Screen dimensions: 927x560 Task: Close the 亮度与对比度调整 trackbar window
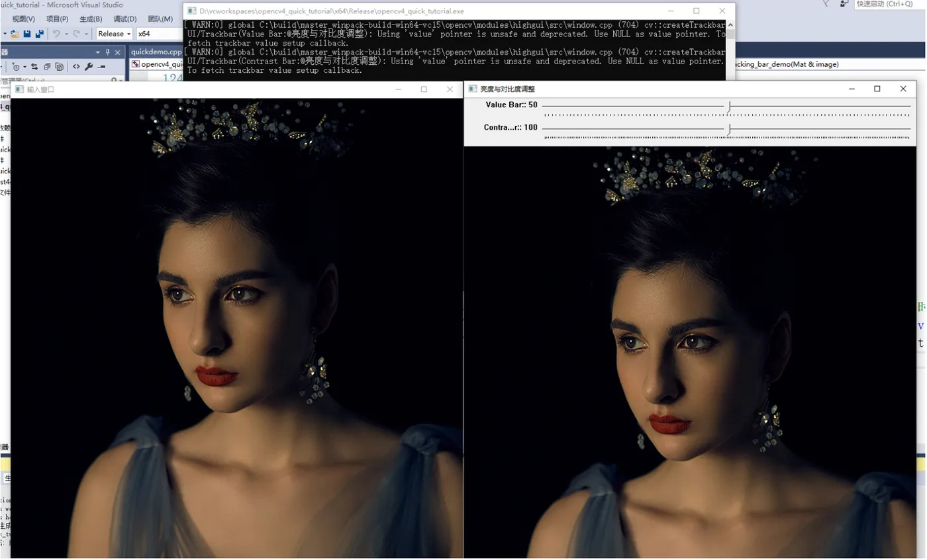[x=903, y=89]
